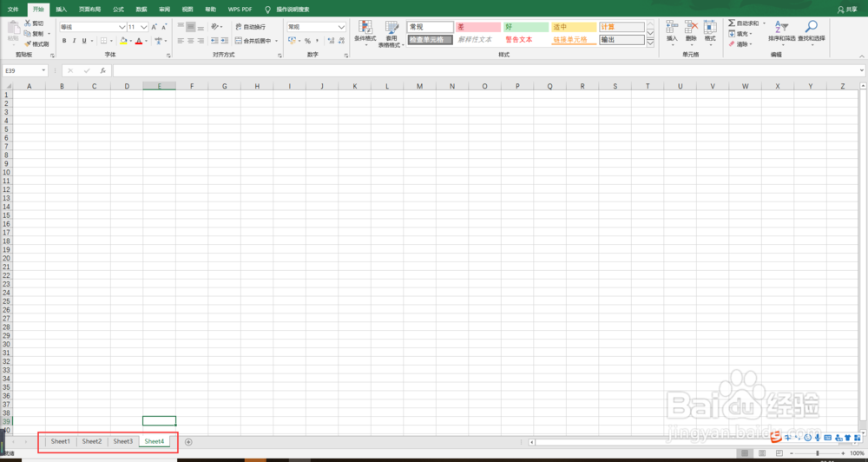Click in the formula bar input field

click(x=486, y=71)
